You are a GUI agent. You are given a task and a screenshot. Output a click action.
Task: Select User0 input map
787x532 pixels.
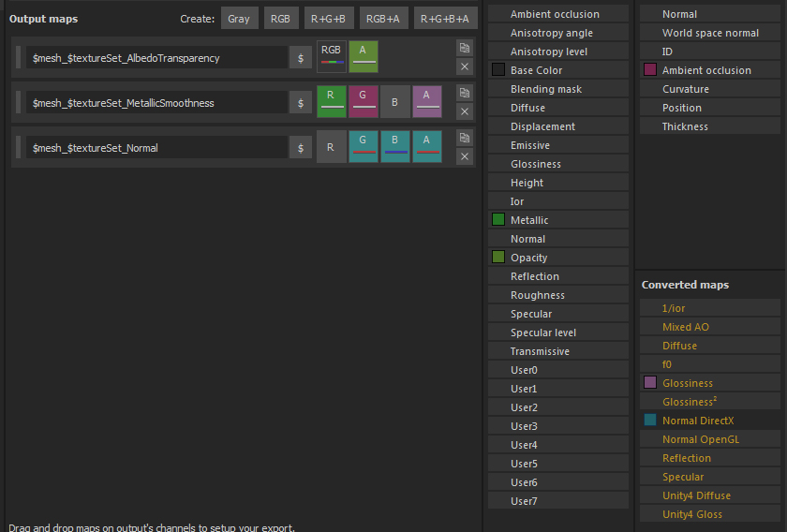(x=558, y=370)
